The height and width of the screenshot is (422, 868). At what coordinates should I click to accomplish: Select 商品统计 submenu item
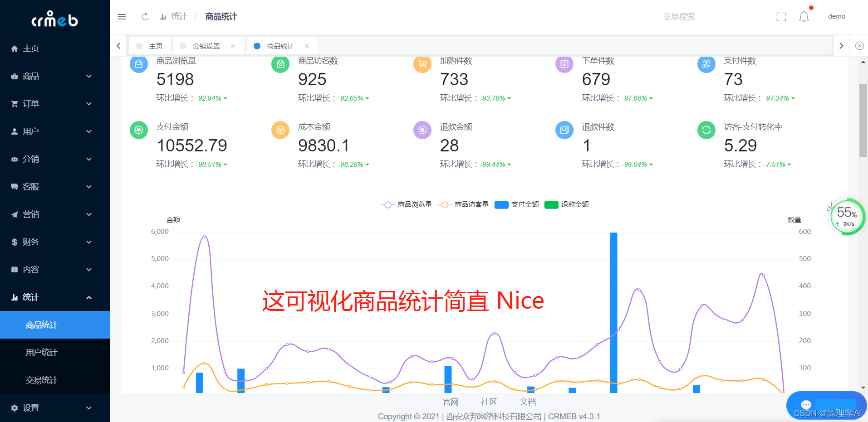pos(55,325)
